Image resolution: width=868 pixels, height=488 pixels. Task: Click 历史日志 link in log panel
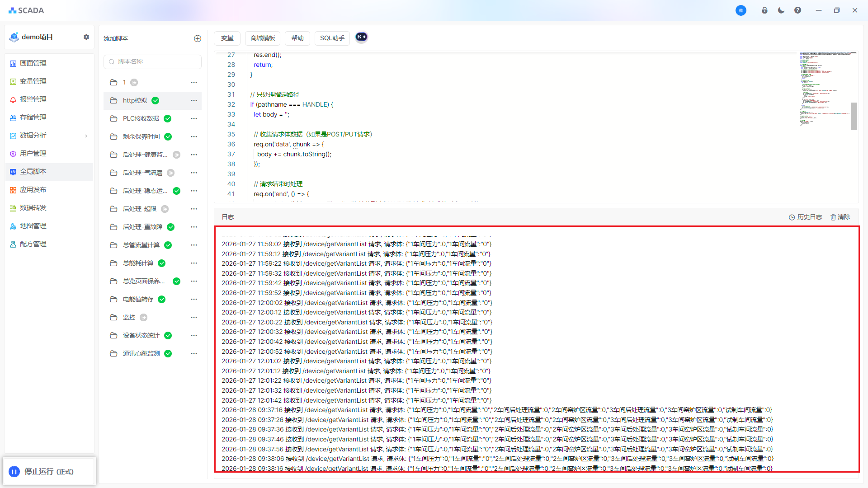[805, 217]
